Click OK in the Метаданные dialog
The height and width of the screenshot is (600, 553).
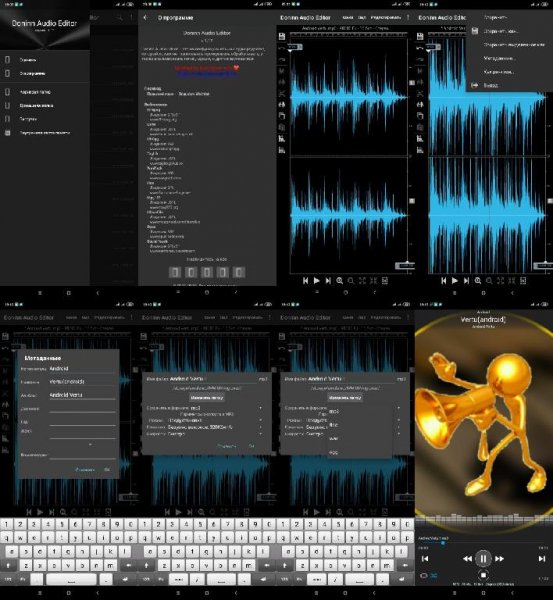point(107,470)
